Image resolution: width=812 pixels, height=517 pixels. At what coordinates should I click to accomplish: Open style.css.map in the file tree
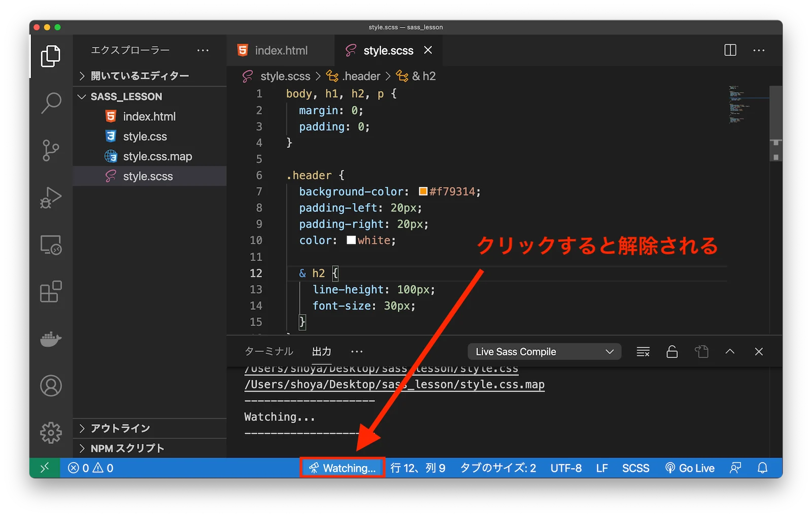(150, 156)
